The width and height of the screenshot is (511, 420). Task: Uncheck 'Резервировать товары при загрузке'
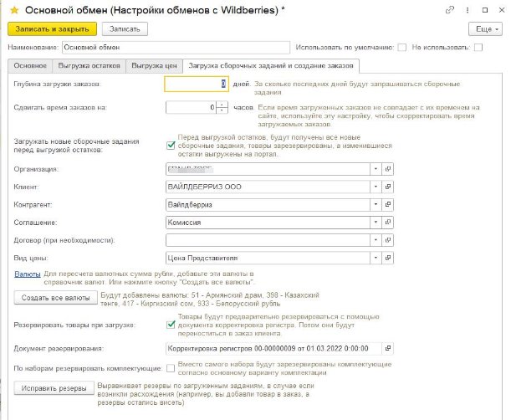pyautogui.click(x=171, y=325)
